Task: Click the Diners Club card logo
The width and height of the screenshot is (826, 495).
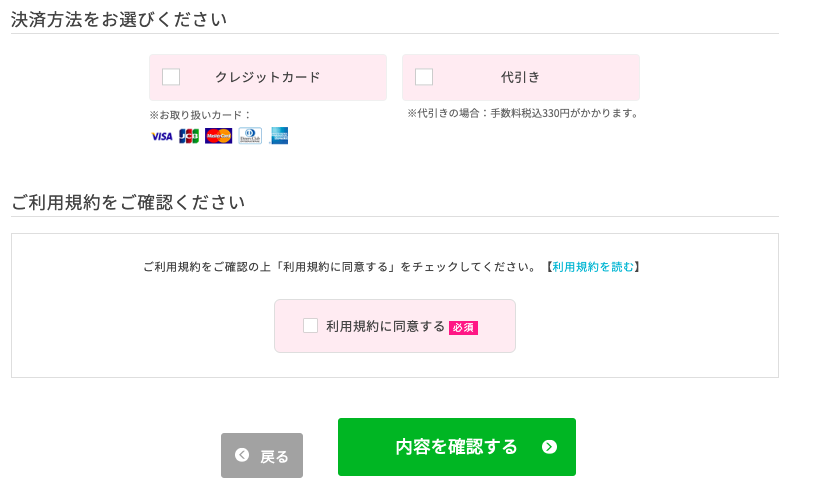Action: click(x=250, y=136)
